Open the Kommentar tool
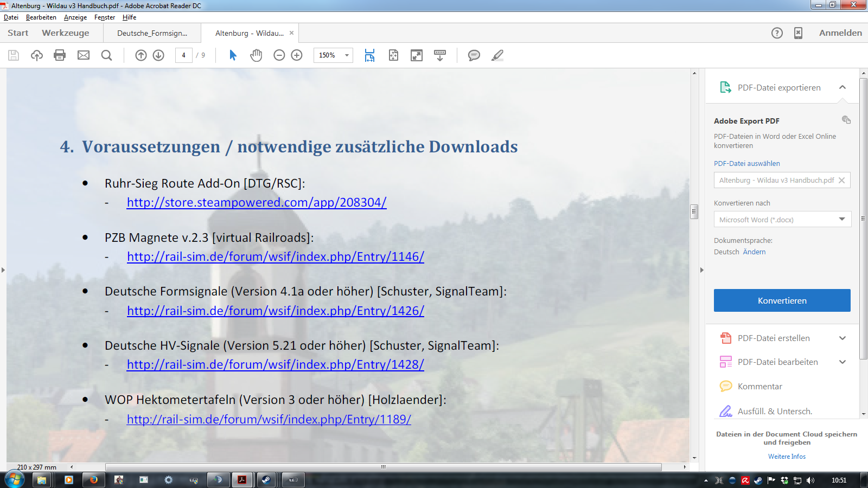Viewport: 868px width, 488px height. [760, 387]
